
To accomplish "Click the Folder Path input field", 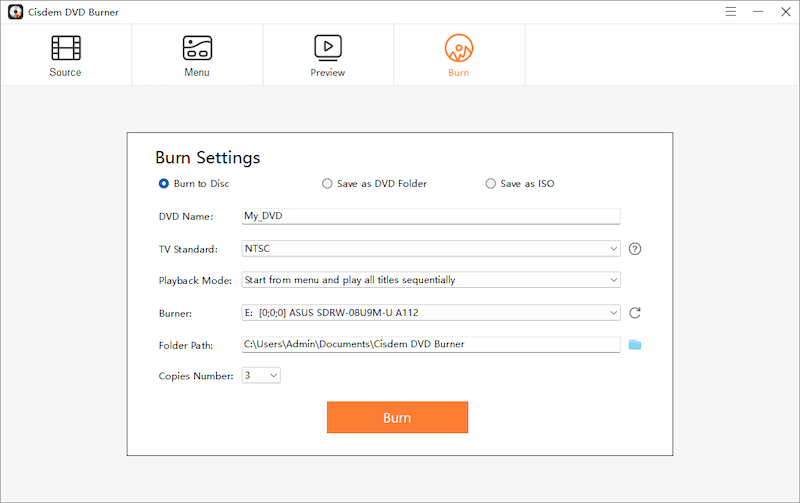I will 431,345.
